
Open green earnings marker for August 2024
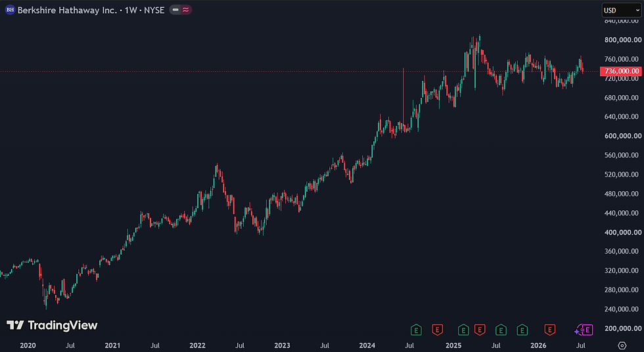pyautogui.click(x=416, y=330)
